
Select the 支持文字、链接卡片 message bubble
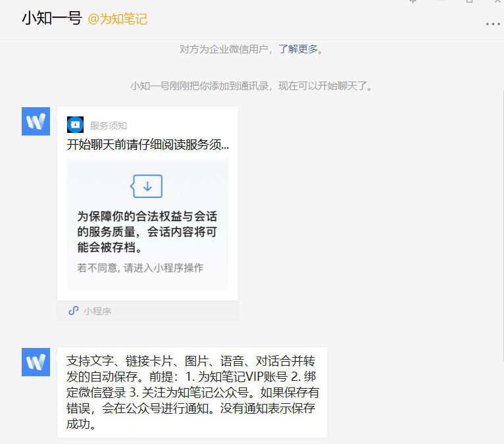click(x=192, y=393)
